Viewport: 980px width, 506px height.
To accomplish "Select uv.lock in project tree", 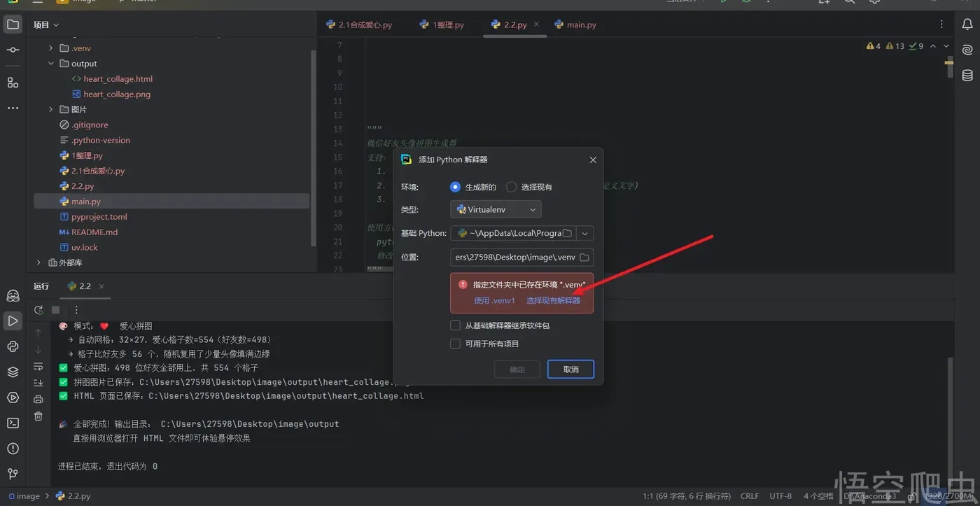I will point(78,248).
